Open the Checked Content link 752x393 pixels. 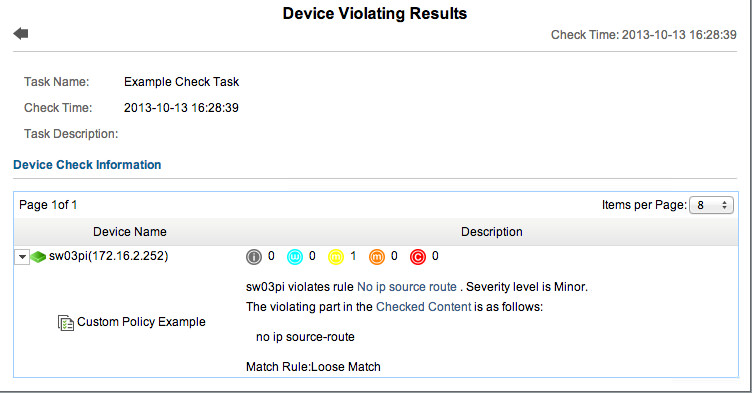[423, 307]
